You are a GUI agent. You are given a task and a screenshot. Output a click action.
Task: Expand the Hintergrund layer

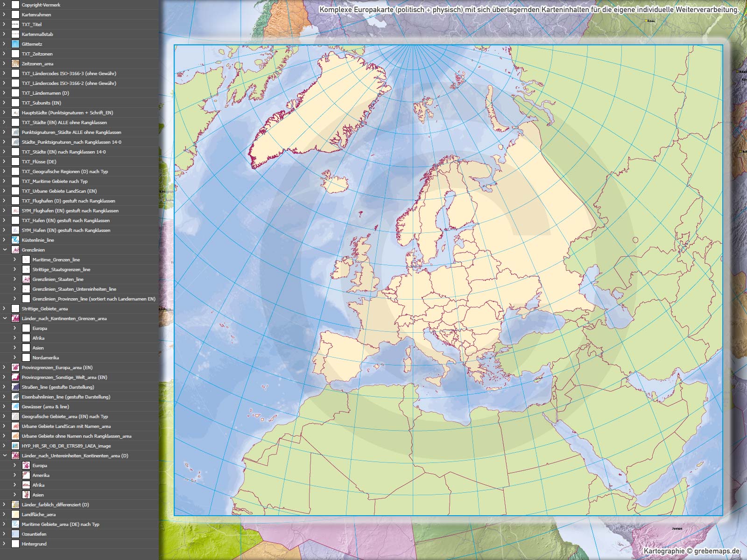click(x=5, y=544)
